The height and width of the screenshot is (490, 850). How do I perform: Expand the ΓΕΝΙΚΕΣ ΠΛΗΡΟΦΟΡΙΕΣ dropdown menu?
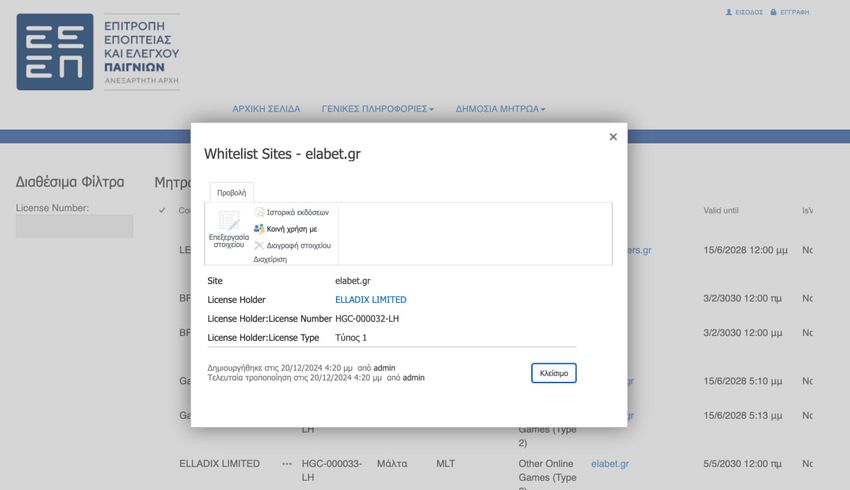pos(378,109)
